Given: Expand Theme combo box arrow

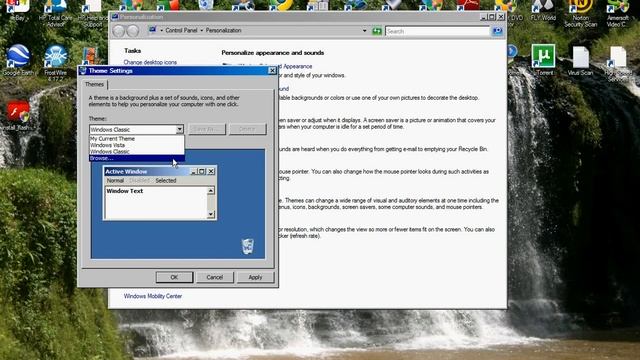Looking at the screenshot, I should click(x=179, y=129).
